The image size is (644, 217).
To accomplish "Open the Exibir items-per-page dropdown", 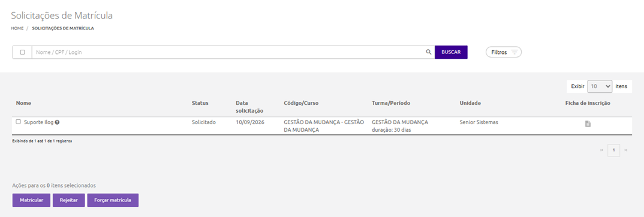I will tap(600, 86).
